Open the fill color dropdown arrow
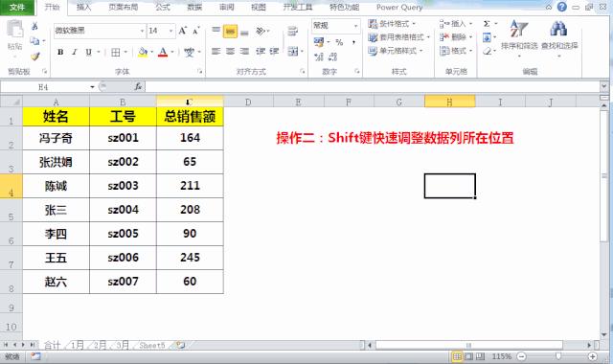This screenshot has width=613, height=364. click(x=151, y=52)
